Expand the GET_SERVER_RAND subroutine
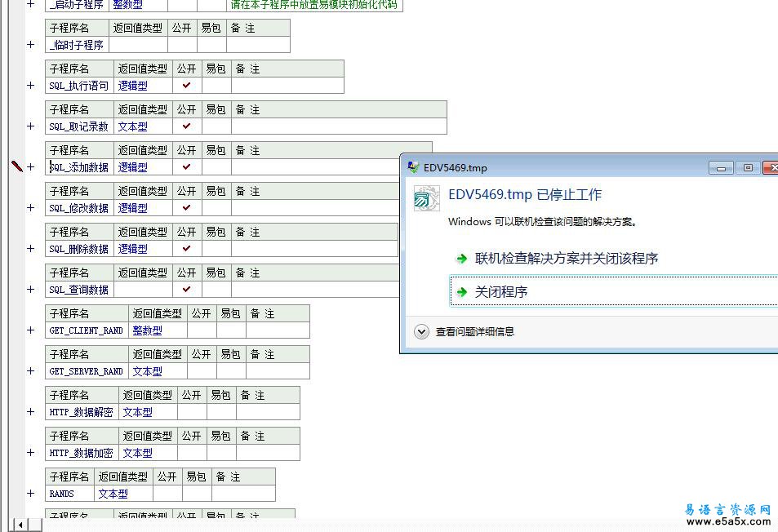 [x=31, y=371]
